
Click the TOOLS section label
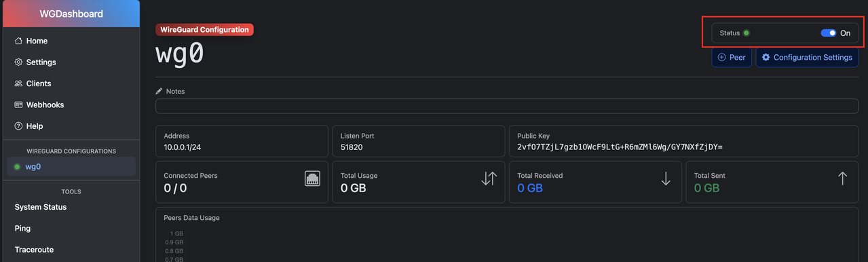[x=71, y=192]
